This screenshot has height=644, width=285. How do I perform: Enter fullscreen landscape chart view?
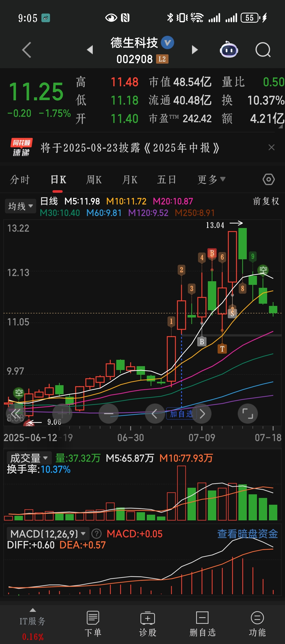coord(247,413)
